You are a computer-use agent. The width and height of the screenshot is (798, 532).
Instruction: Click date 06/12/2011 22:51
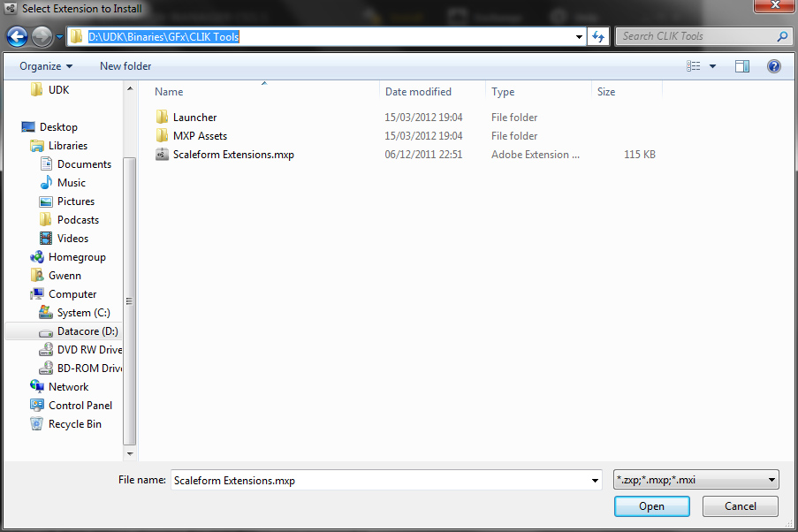(x=423, y=155)
